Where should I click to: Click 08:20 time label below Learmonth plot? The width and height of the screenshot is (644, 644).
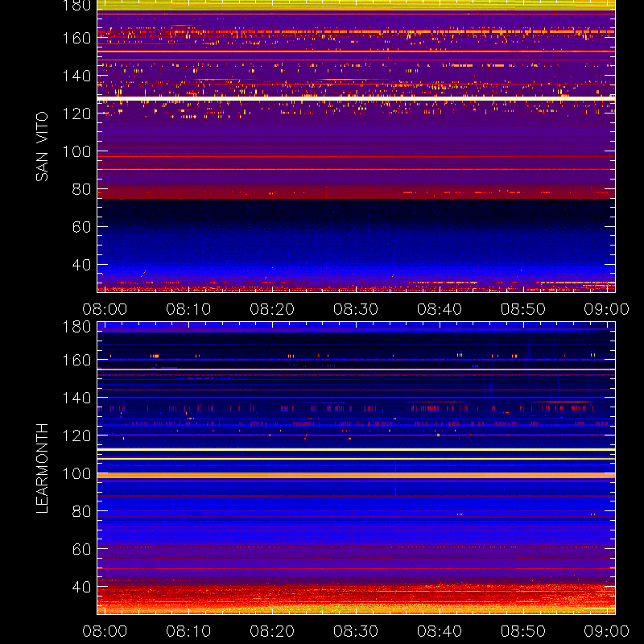coord(272,631)
